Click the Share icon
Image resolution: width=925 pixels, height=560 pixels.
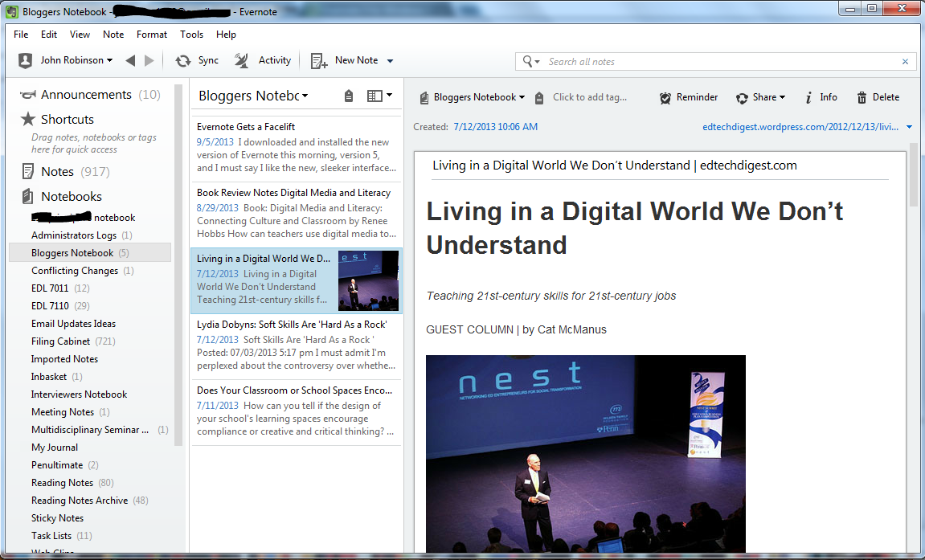(742, 98)
